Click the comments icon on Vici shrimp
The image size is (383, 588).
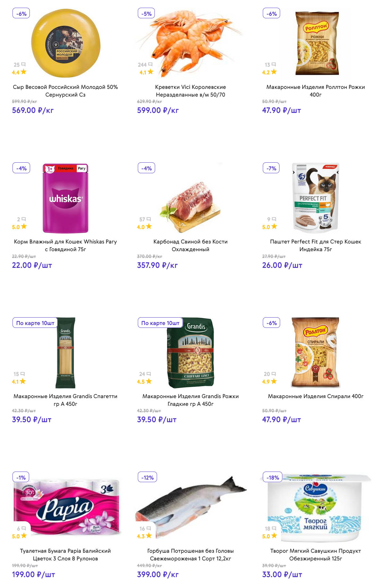(150, 64)
